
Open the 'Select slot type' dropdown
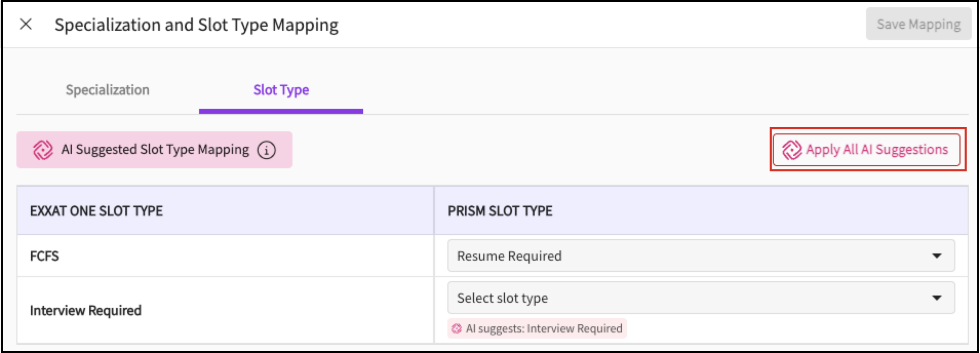(x=700, y=298)
